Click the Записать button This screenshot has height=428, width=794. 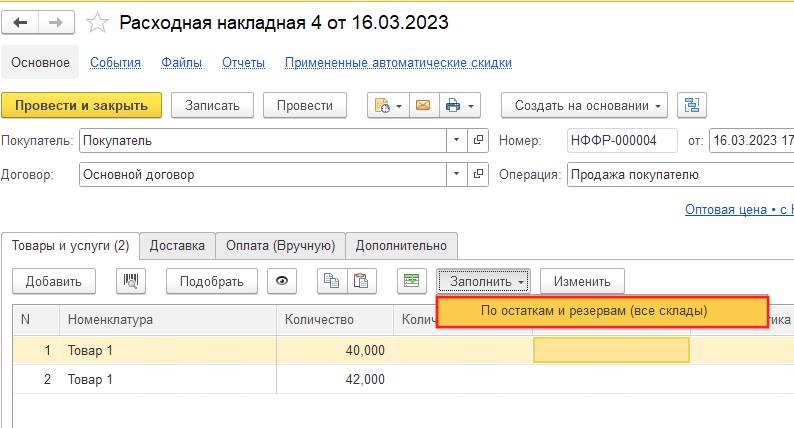click(x=212, y=105)
